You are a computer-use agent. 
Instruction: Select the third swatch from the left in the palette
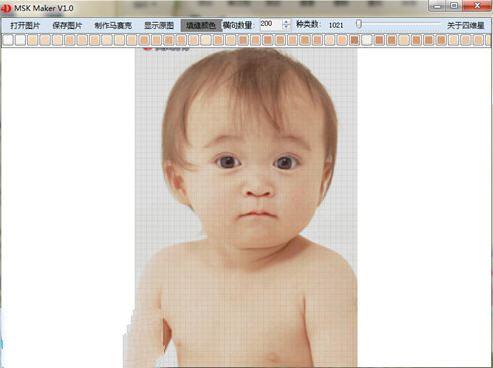(33, 40)
